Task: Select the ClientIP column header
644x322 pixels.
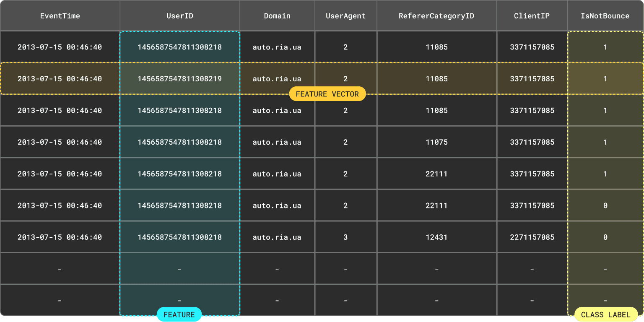Action: pyautogui.click(x=532, y=16)
